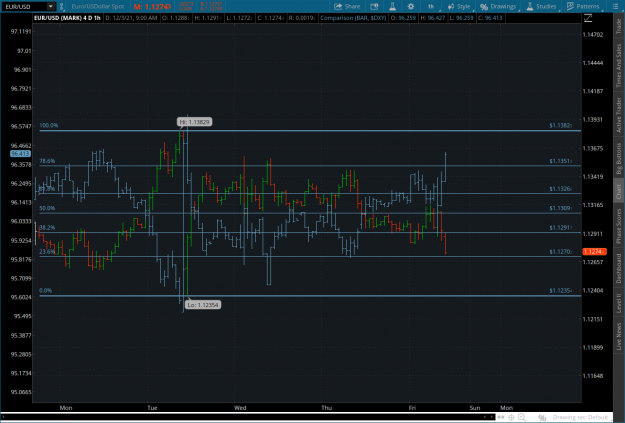The image size is (625, 423).
Task: Select the 78.6% Fibonacci level label
Action: pyautogui.click(x=47, y=161)
